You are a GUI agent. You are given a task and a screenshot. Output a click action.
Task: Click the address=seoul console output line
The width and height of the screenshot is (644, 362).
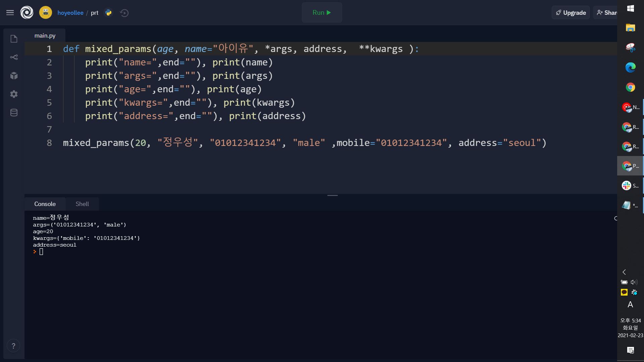click(55, 245)
